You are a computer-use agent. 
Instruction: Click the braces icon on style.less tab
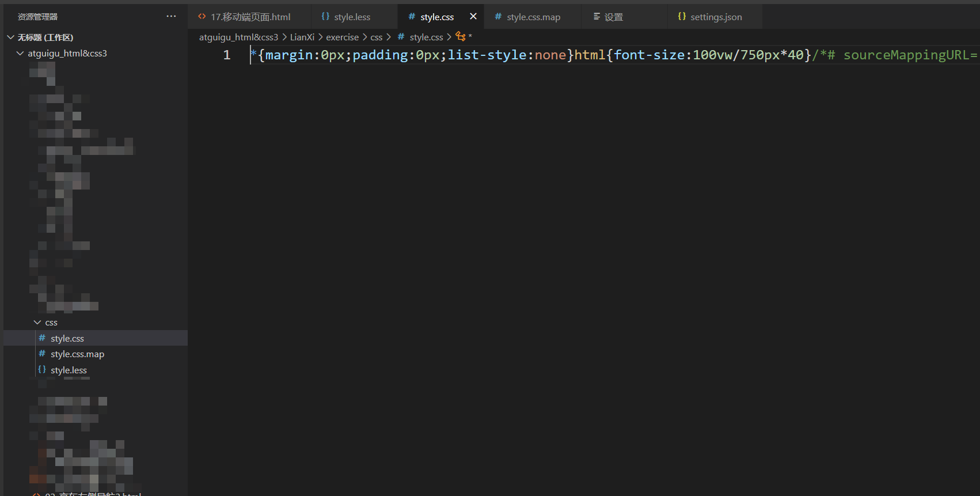pos(325,17)
